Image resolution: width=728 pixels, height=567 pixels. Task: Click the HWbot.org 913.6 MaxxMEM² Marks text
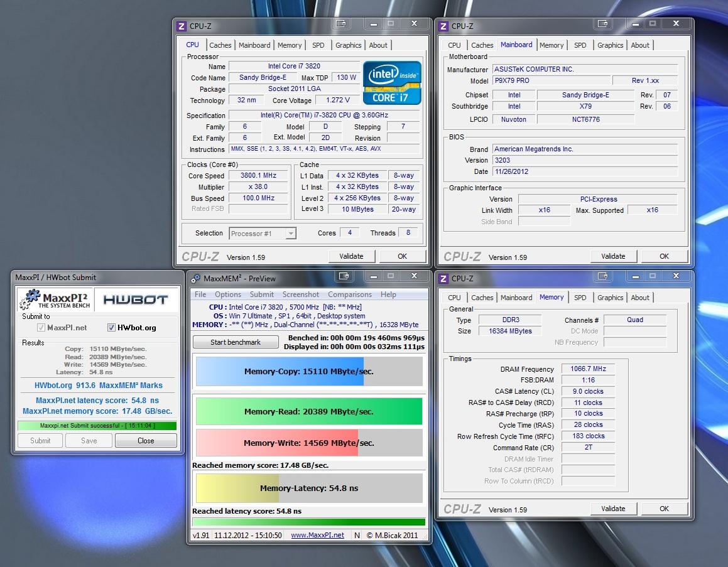pyautogui.click(x=99, y=385)
